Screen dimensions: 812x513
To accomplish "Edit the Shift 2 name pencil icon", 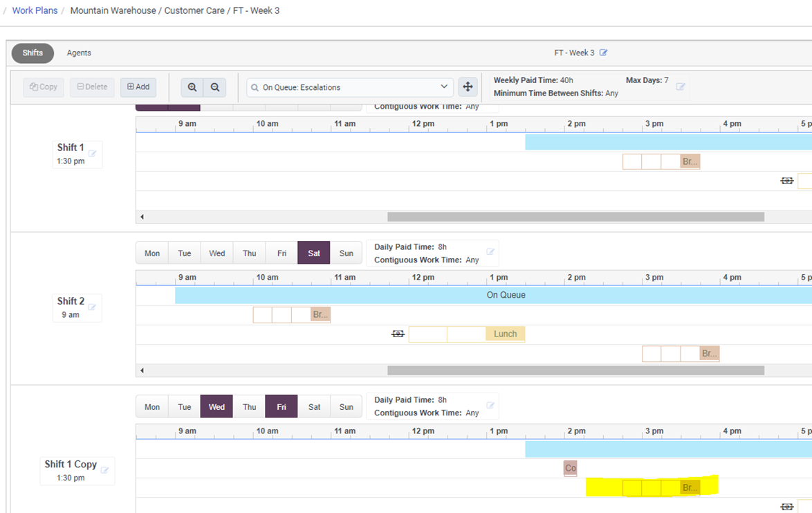I will click(x=92, y=307).
